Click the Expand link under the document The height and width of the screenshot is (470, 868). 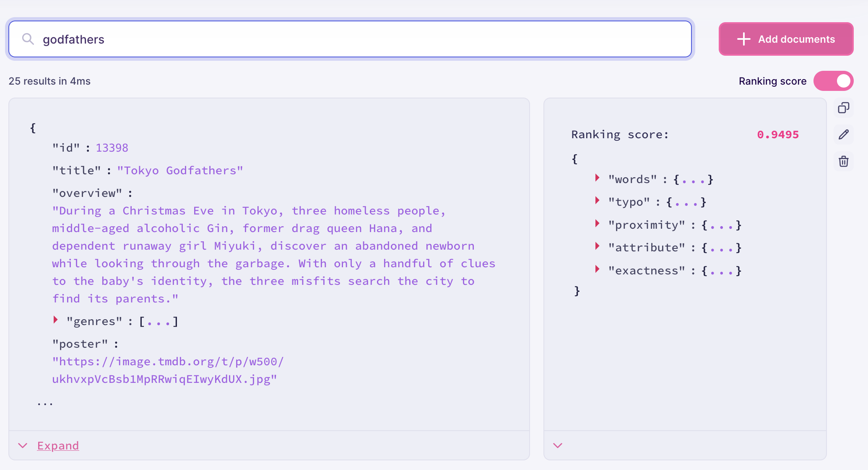pos(58,446)
